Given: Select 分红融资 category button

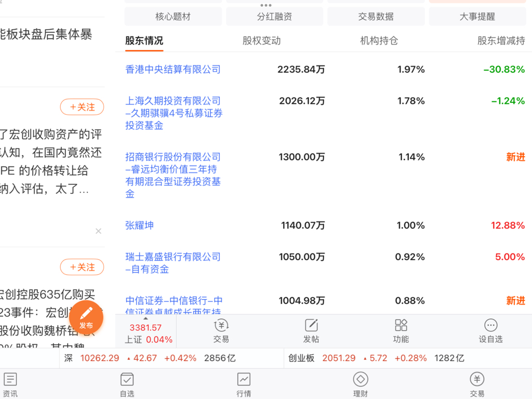Looking at the screenshot, I should click(x=274, y=17).
